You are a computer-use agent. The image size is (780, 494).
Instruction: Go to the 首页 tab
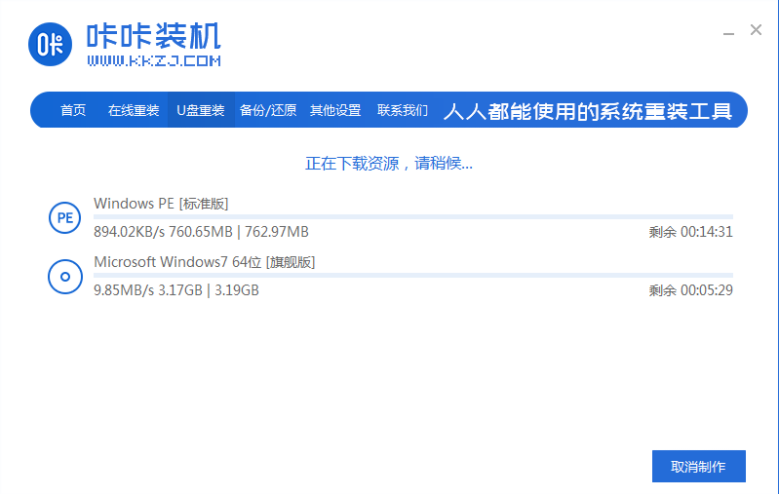pyautogui.click(x=73, y=110)
